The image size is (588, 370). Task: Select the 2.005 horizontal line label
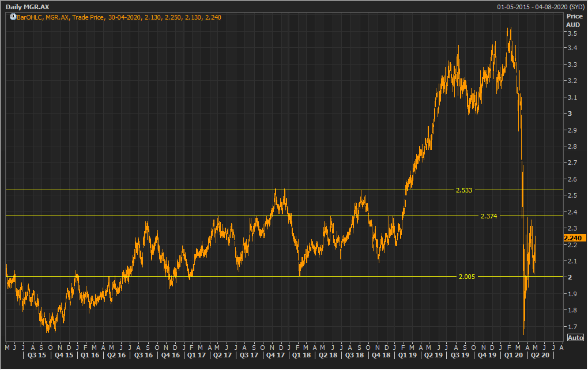(466, 277)
